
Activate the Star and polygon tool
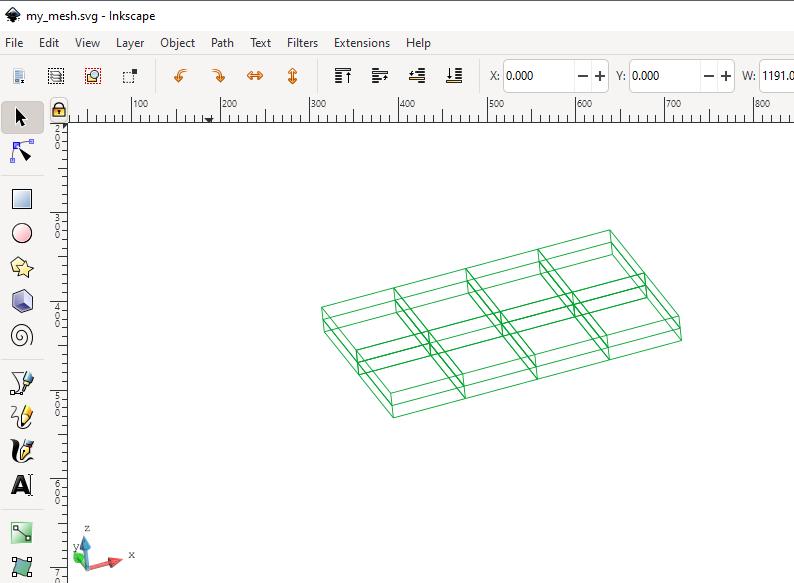click(22, 267)
